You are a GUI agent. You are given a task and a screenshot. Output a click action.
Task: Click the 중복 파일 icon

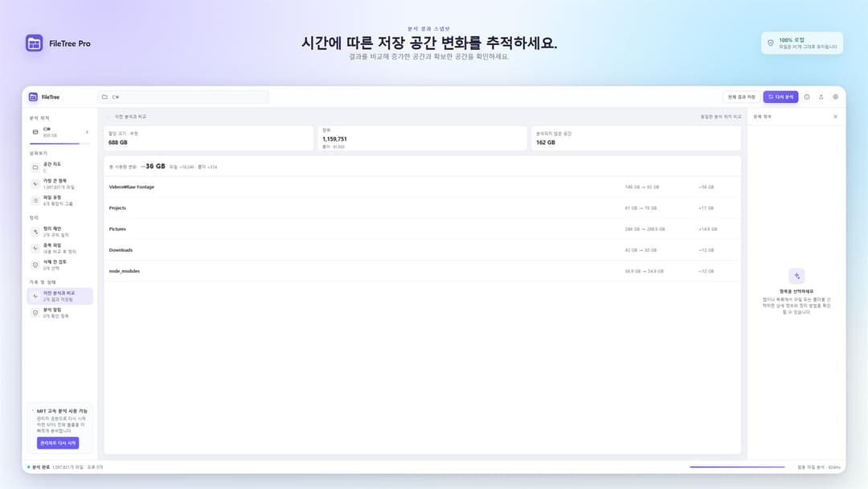click(x=35, y=248)
